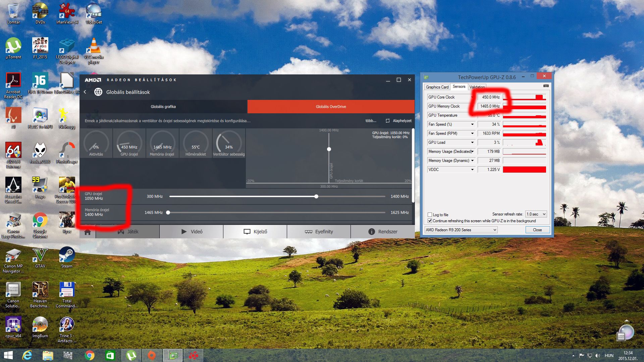Click the vertical GPU órajel graph handle
644x362 pixels.
click(x=329, y=149)
